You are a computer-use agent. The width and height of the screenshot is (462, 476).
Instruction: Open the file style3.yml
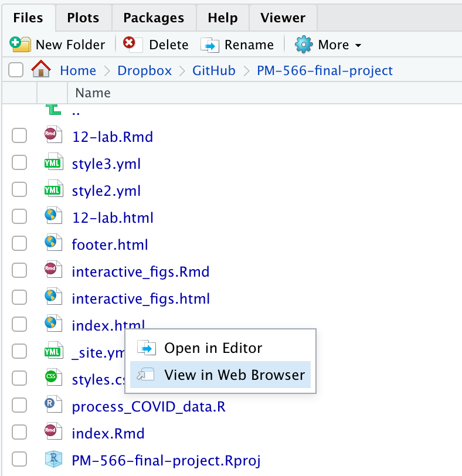tap(106, 164)
